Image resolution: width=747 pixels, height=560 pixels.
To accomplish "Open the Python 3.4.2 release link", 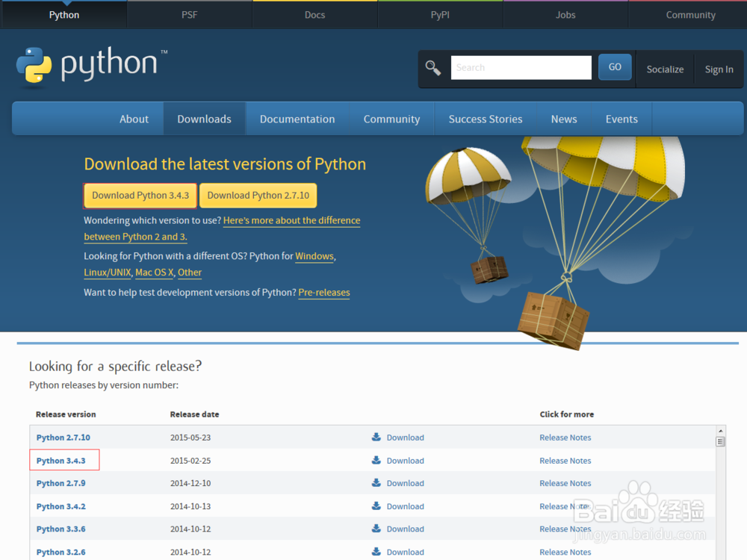I will [61, 506].
